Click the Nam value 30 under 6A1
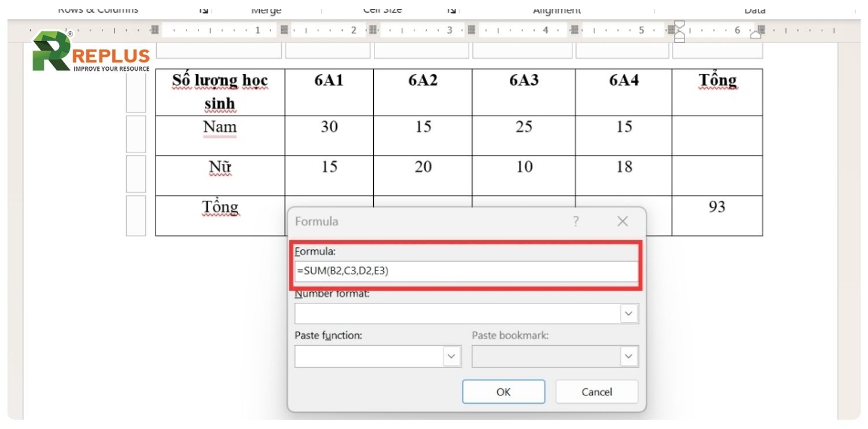This screenshot has width=868, height=429. (x=329, y=127)
